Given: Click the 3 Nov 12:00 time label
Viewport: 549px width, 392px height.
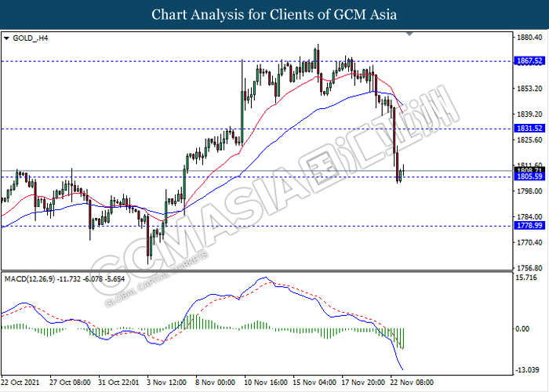Looking at the screenshot, I should point(166,382).
